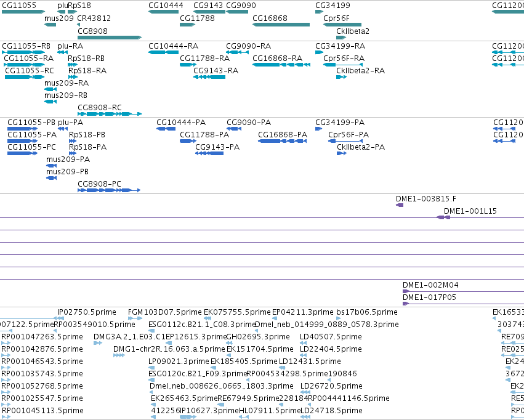Screen dimensions: 524x420
Task: Click the CG34199 gene label
Action: pyautogui.click(x=333, y=6)
